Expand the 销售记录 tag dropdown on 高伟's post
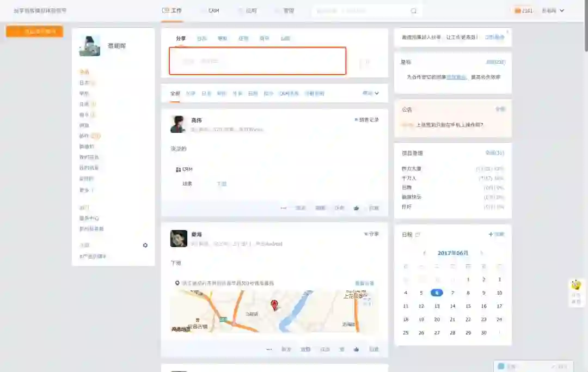The height and width of the screenshot is (372, 588). 366,120
